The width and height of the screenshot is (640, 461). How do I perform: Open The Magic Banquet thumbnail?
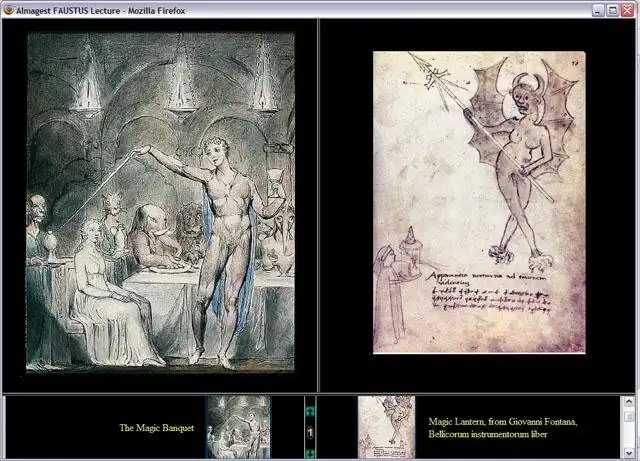click(x=238, y=427)
